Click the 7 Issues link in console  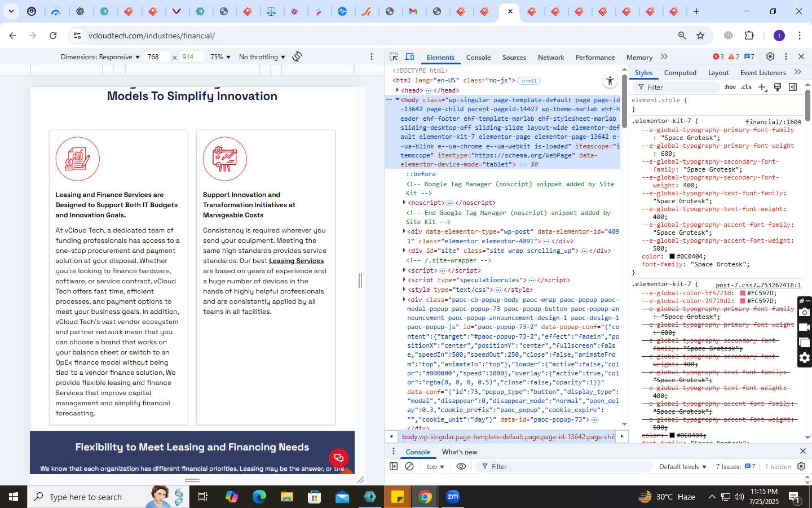(736, 467)
